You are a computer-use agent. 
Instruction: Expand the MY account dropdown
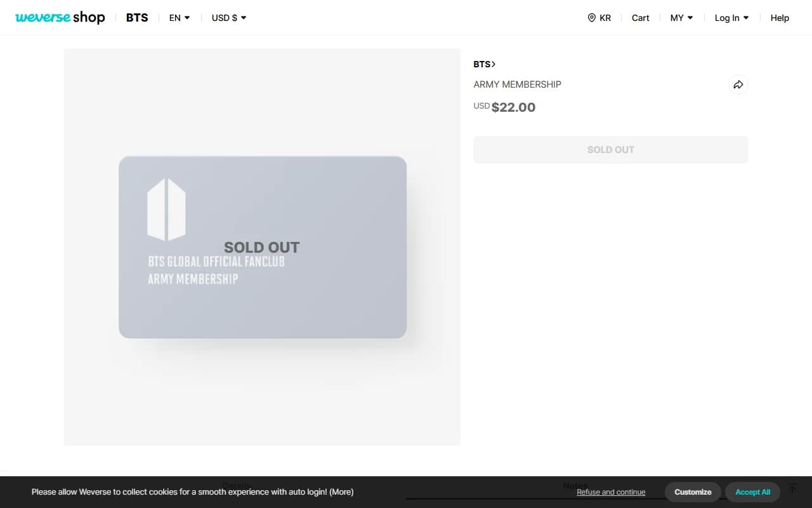681,18
